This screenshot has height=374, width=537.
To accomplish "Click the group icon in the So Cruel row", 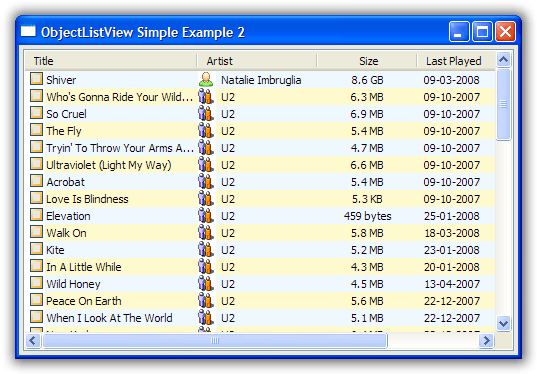I will pyautogui.click(x=206, y=114).
